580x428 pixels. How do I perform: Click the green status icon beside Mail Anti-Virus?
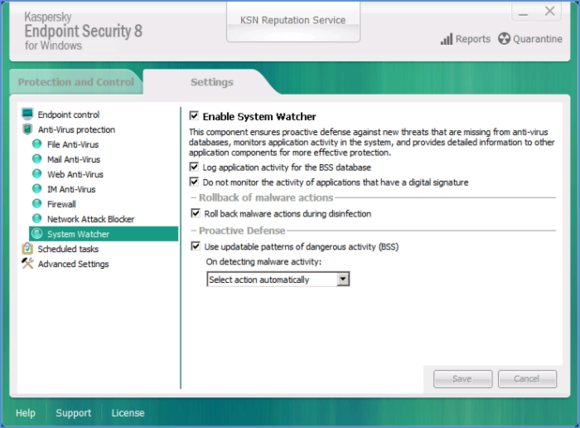coord(37,159)
